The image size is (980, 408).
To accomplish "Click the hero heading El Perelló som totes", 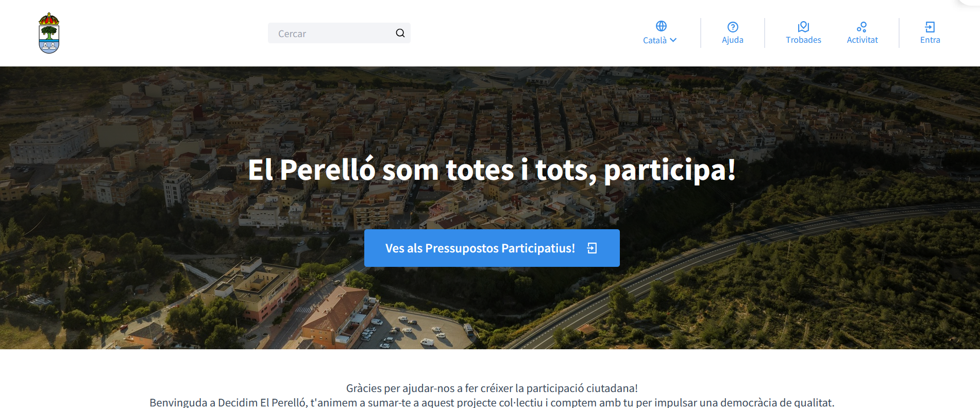I will click(492, 170).
